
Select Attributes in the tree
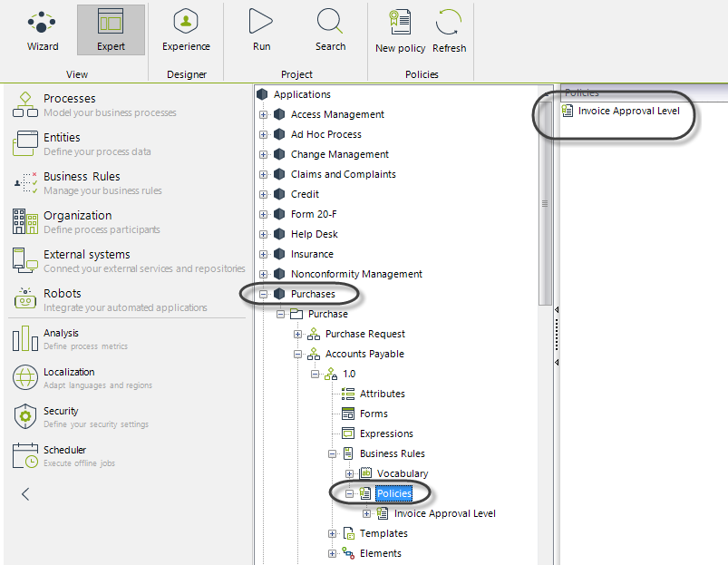(382, 394)
